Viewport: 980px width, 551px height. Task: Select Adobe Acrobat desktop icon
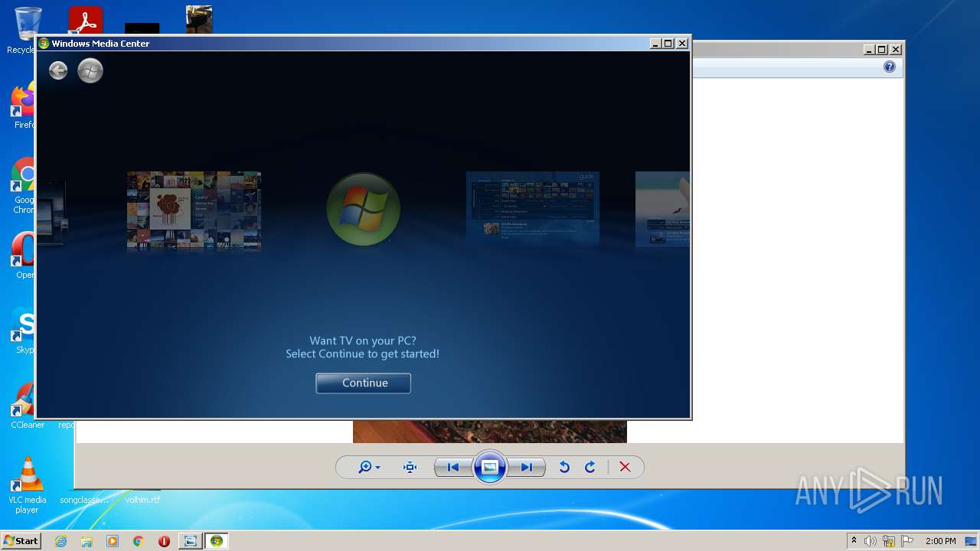tap(85, 20)
